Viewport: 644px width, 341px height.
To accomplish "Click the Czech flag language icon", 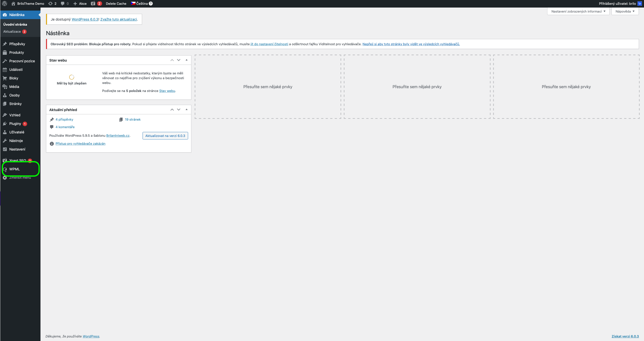I will tap(133, 3).
